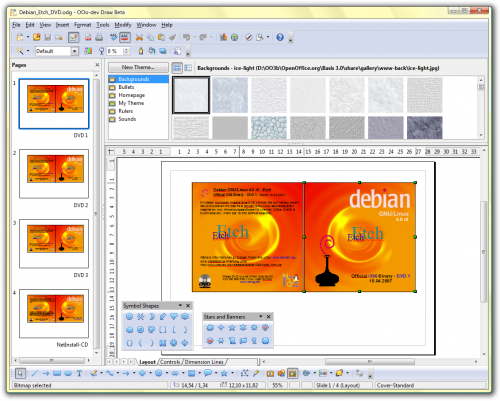
Task: Open Basic Shapes dropdown arrow
Action: tap(150, 373)
